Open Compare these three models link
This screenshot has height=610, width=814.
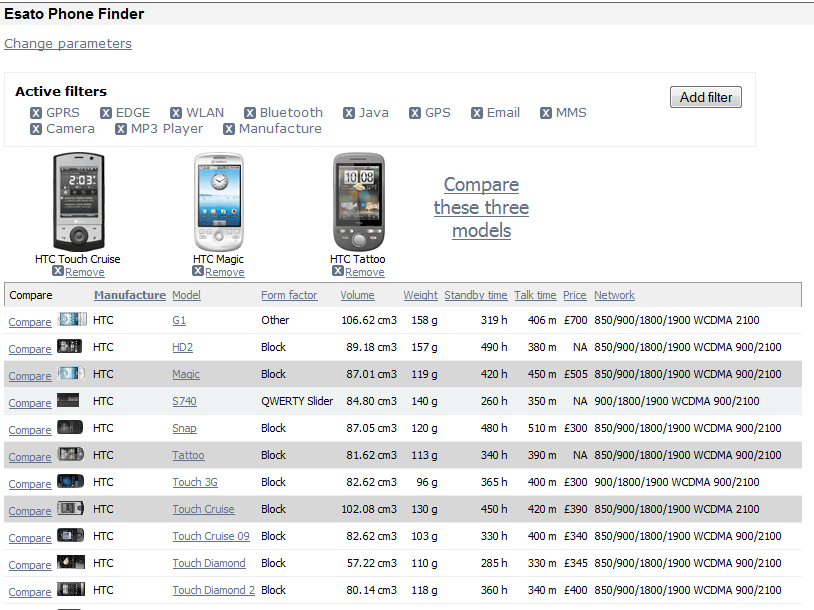[481, 208]
